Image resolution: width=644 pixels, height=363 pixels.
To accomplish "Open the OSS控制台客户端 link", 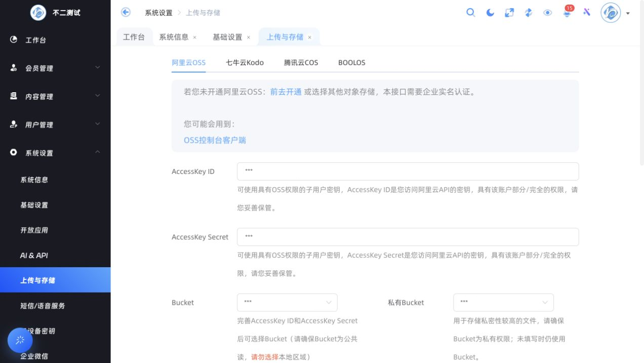I will pyautogui.click(x=215, y=140).
